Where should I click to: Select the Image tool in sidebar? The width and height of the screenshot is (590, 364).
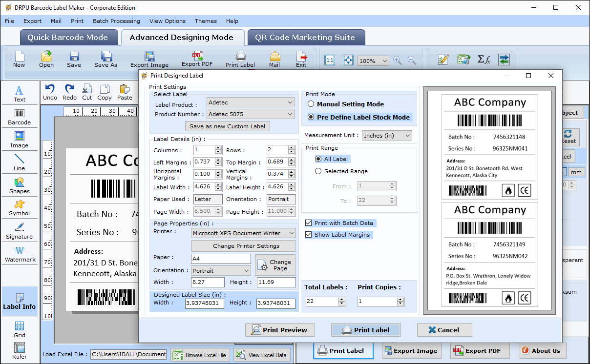point(20,140)
